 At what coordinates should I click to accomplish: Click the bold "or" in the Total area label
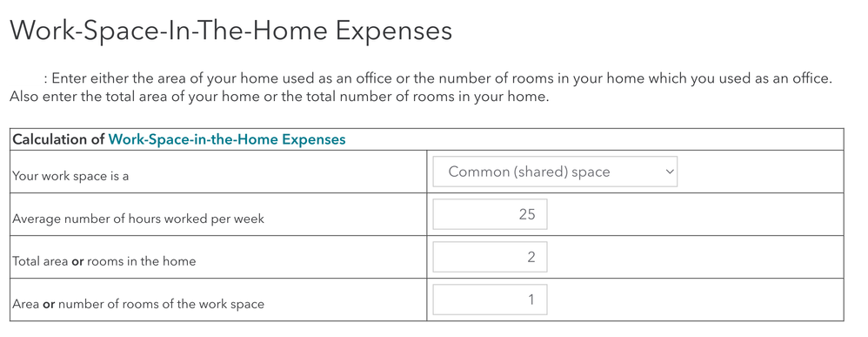[x=77, y=261]
